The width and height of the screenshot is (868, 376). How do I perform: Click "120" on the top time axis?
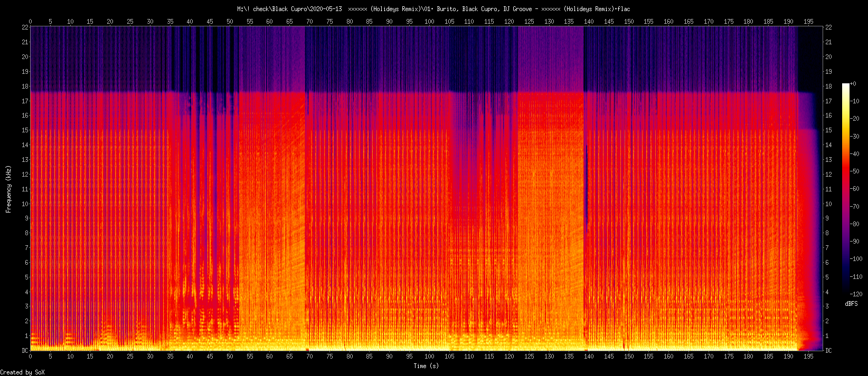(509, 22)
